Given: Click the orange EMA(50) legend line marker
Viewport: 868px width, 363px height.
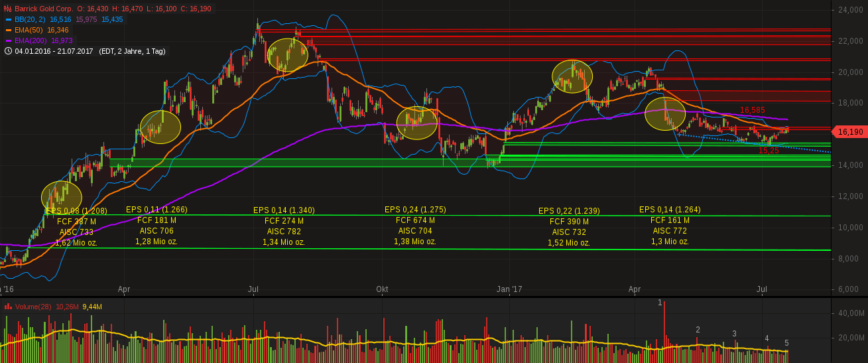Looking at the screenshot, I should [8, 30].
